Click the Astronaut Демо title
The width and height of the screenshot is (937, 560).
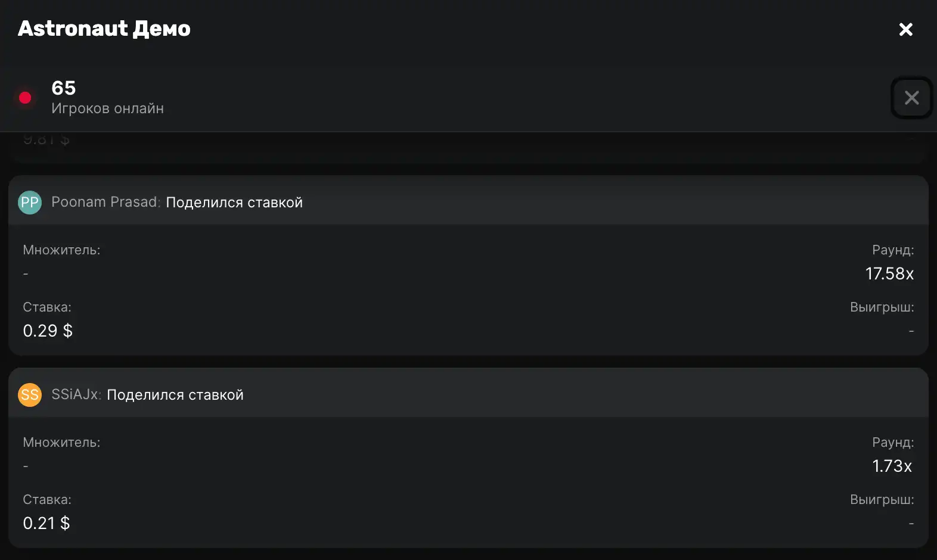[104, 29]
